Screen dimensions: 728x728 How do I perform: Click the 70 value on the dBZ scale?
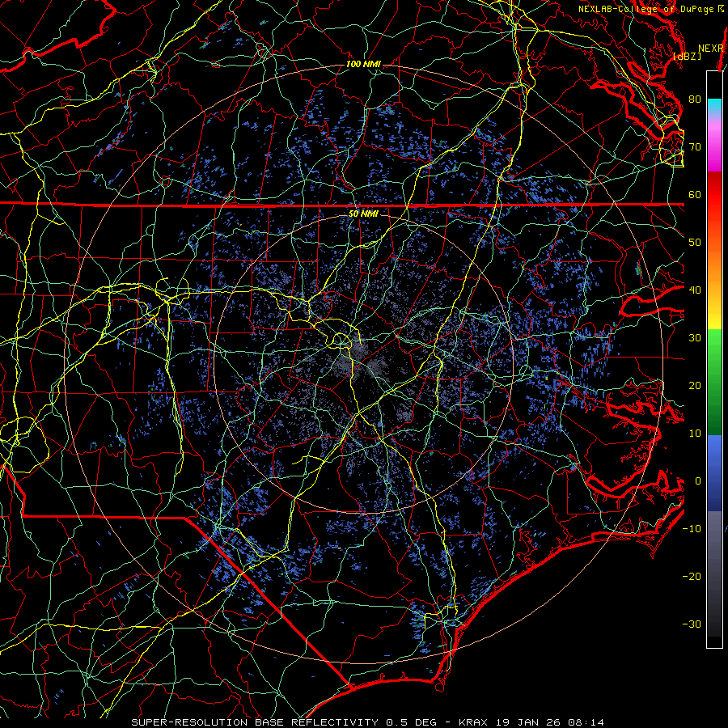[x=695, y=147]
